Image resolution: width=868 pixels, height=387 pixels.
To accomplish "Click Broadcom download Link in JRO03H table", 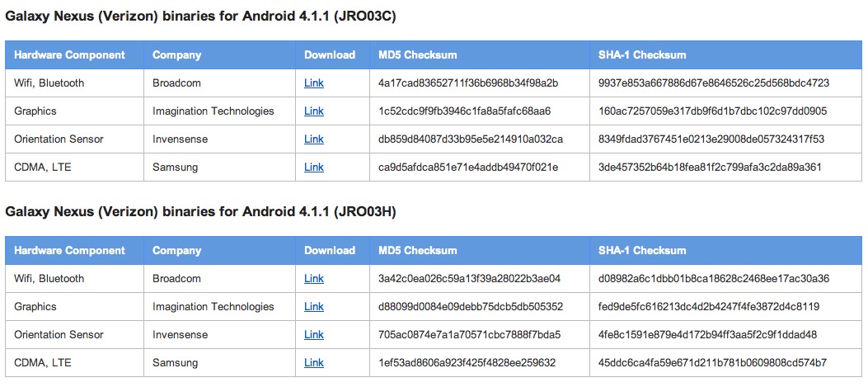I will click(x=314, y=279).
